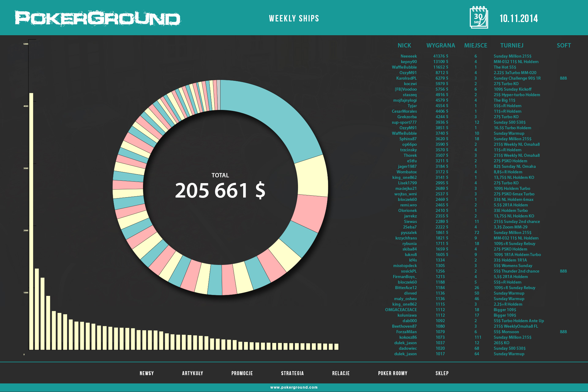
Task: Select the STRATEGIA menu link
Action: point(292,373)
